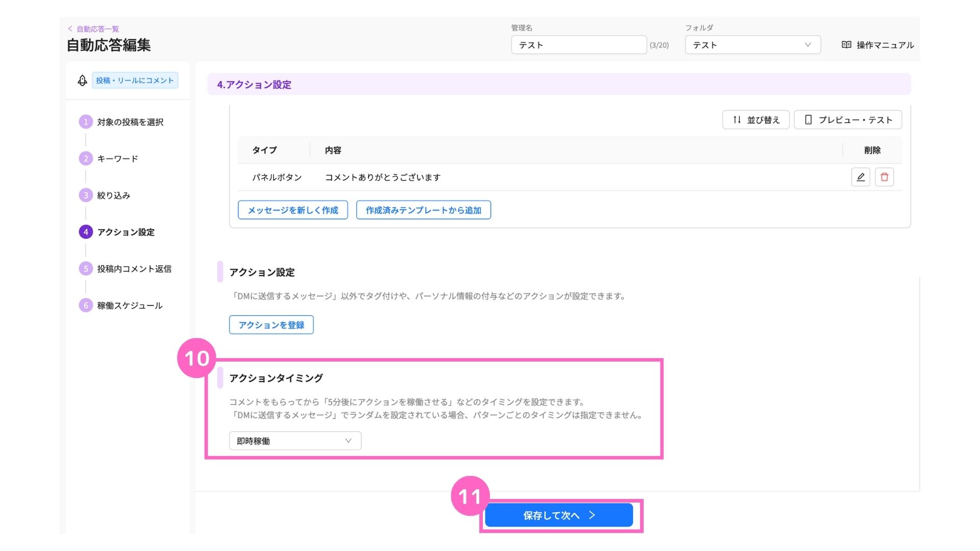Click the active step 4 circle icon
The image size is (980, 551).
tap(86, 232)
